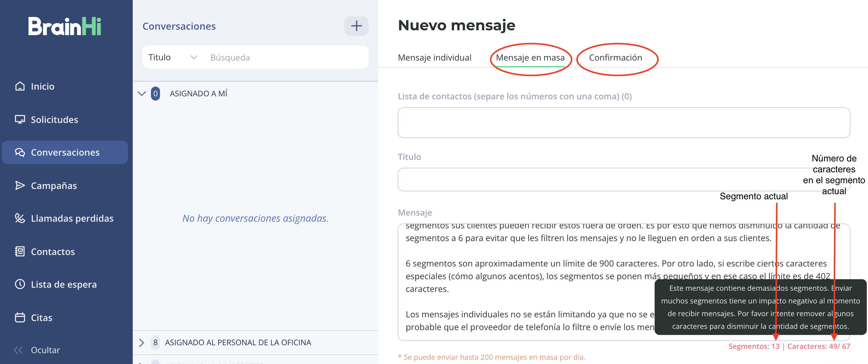This screenshot has width=868, height=364.
Task: Open Citas via the calendar icon
Action: [20, 318]
